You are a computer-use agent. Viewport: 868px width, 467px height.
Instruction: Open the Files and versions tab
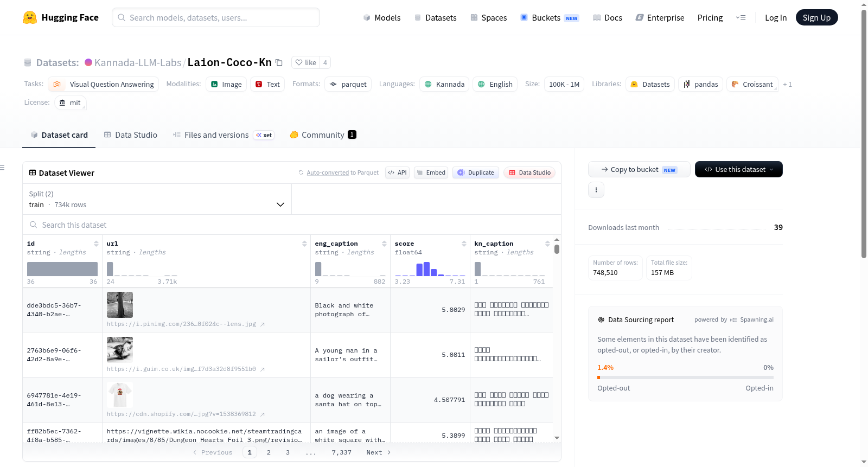tap(223, 135)
